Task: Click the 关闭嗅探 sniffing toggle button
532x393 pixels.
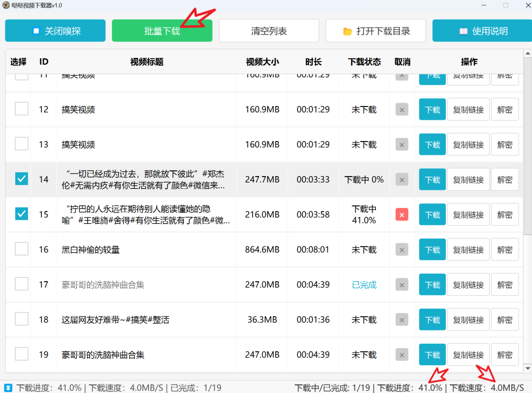Action: [x=55, y=31]
